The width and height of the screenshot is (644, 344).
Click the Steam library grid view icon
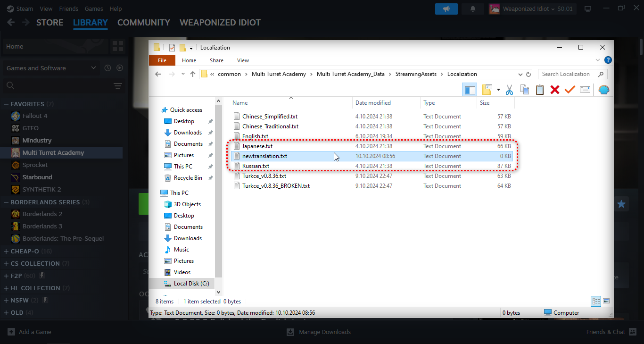(x=117, y=46)
